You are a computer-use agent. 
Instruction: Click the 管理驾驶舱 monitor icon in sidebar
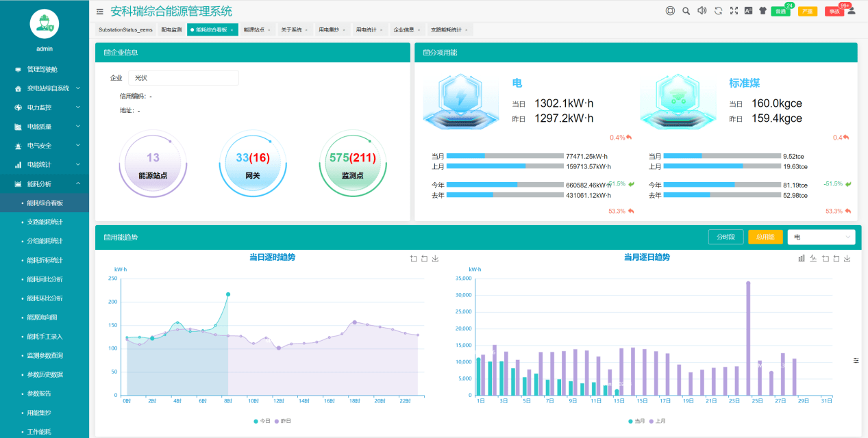pyautogui.click(x=18, y=69)
